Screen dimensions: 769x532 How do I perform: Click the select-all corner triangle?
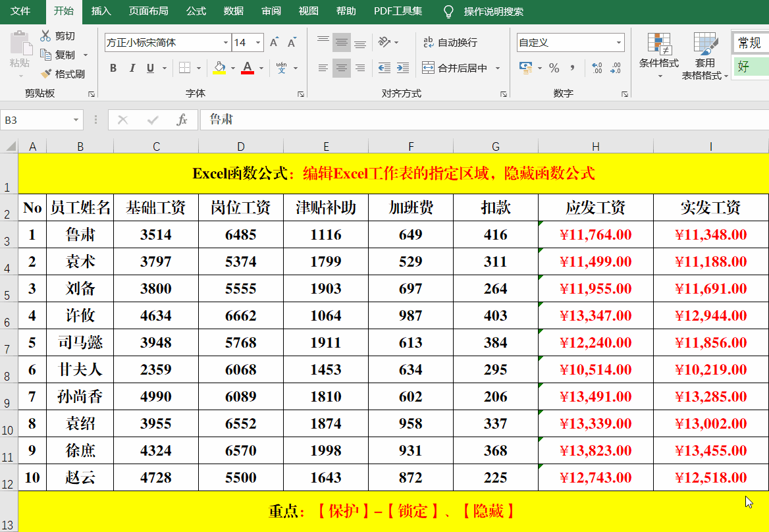[x=10, y=146]
